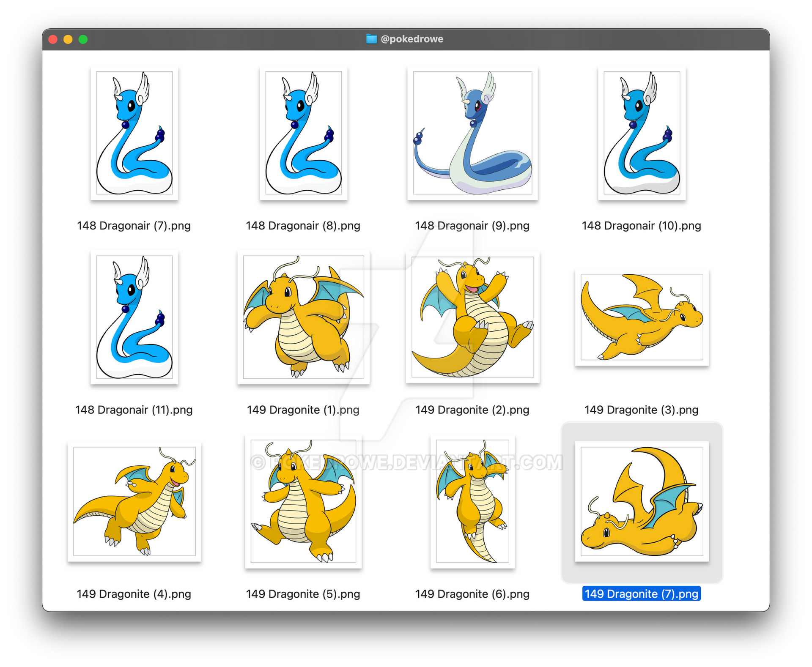Click the filename 148 Dragonair (11).png
The height and width of the screenshot is (667, 812).
(134, 410)
